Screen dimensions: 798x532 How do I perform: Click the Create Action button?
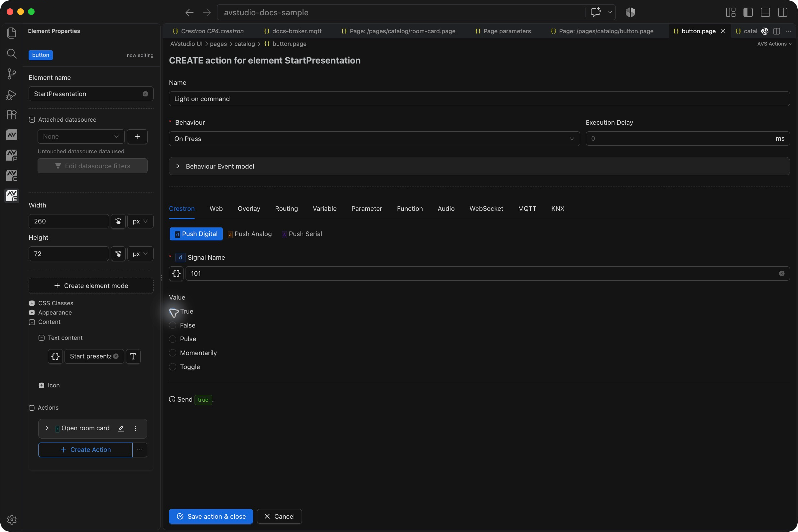(x=85, y=450)
